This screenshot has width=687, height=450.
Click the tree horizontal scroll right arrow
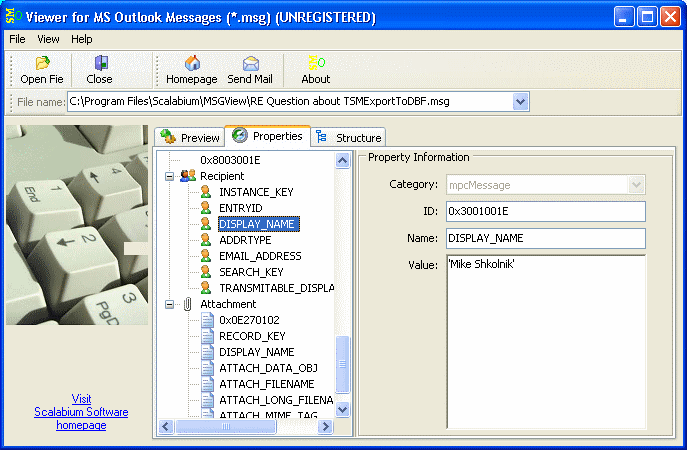point(325,426)
